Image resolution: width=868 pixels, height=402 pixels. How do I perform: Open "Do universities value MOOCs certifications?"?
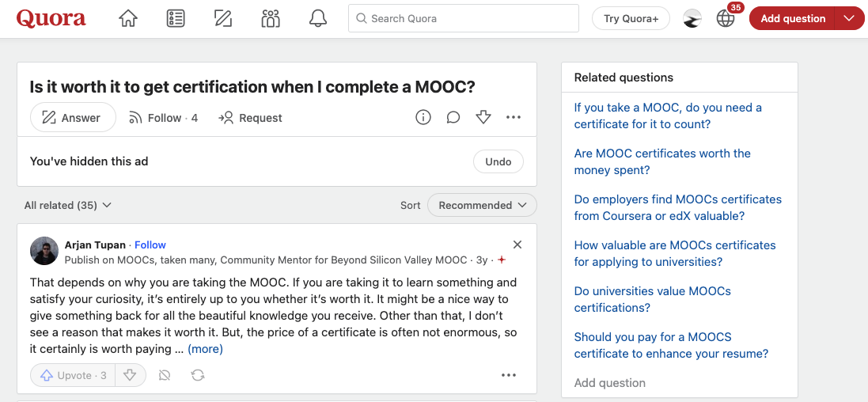coord(652,299)
